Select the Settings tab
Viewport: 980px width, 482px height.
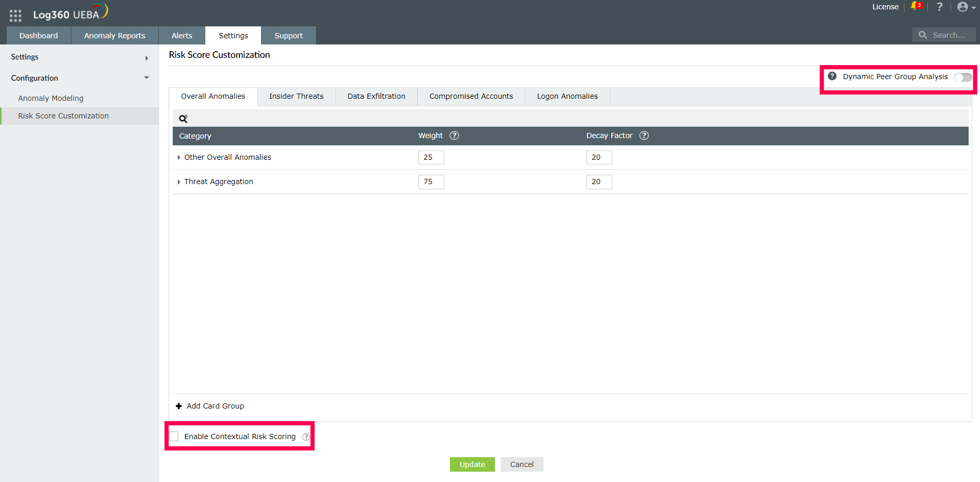tap(233, 36)
